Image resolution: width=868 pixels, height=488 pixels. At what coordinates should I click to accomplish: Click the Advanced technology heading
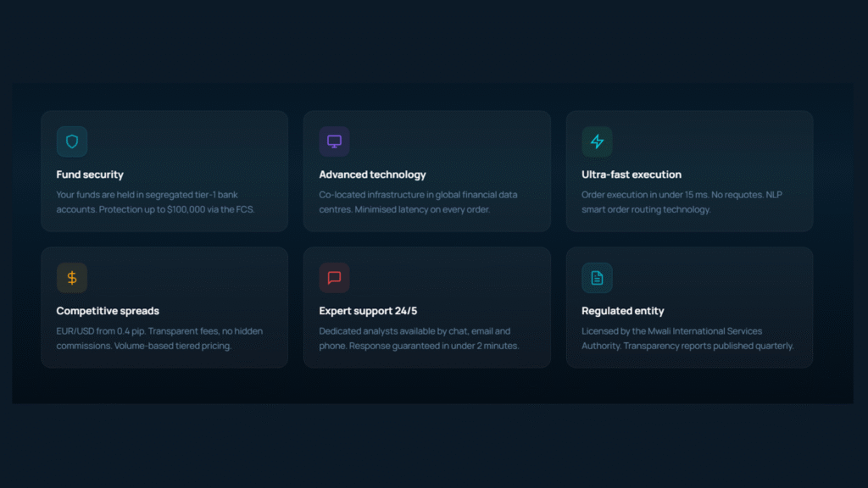(373, 175)
